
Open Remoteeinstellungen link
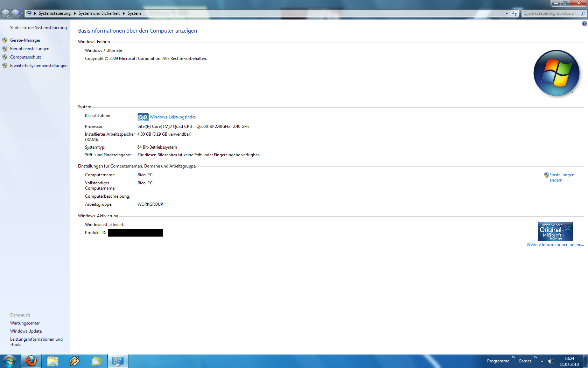(x=30, y=49)
